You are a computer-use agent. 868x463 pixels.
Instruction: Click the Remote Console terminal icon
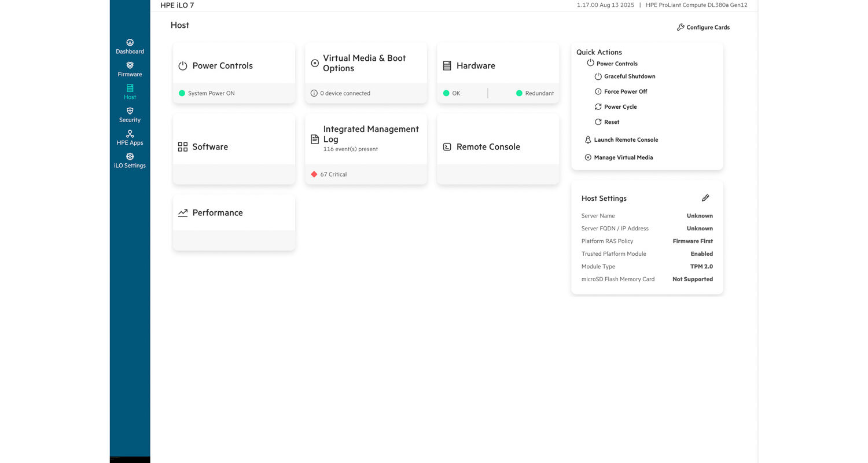coord(447,147)
